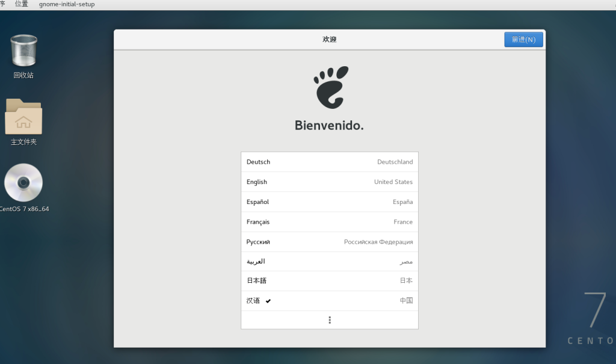
Task: Expand more languages via three-dot button
Action: (x=330, y=320)
